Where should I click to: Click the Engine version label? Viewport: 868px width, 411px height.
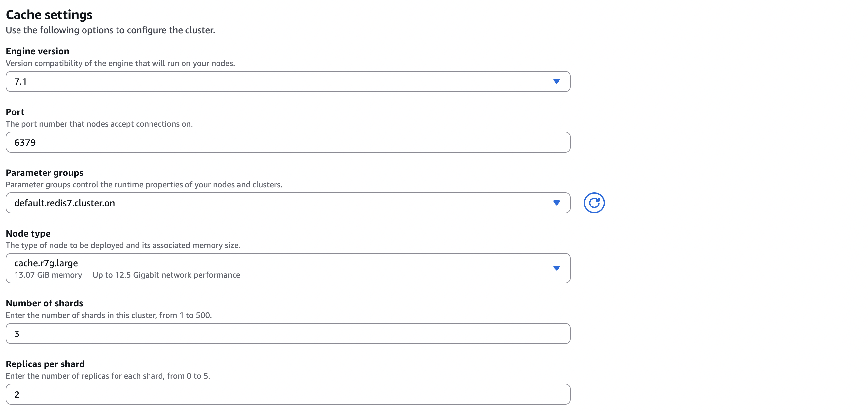(x=37, y=51)
